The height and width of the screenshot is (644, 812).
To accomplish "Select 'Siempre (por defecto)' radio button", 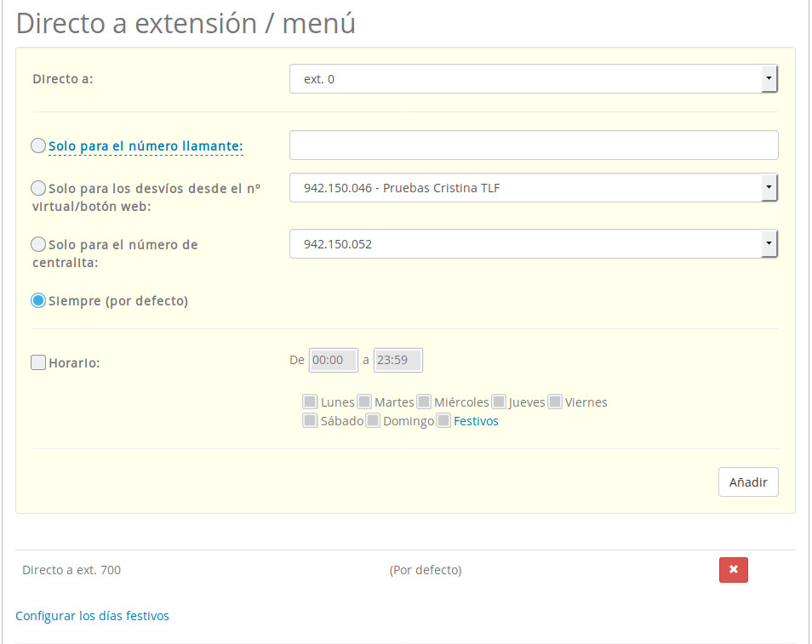I will click(38, 300).
